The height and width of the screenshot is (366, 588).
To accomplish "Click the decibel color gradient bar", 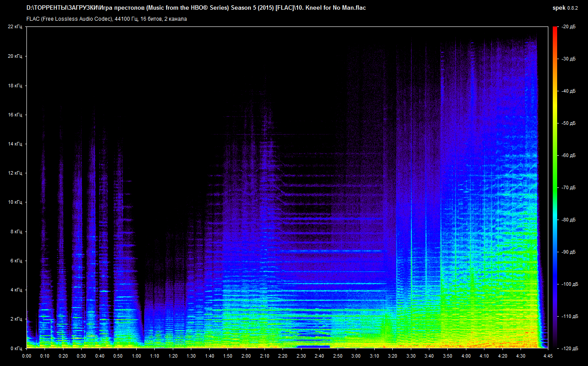I will [x=555, y=187].
